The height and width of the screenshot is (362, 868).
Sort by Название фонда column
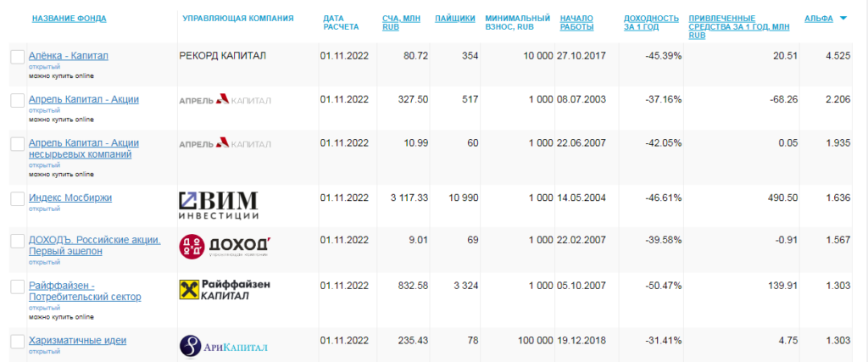[x=70, y=19]
